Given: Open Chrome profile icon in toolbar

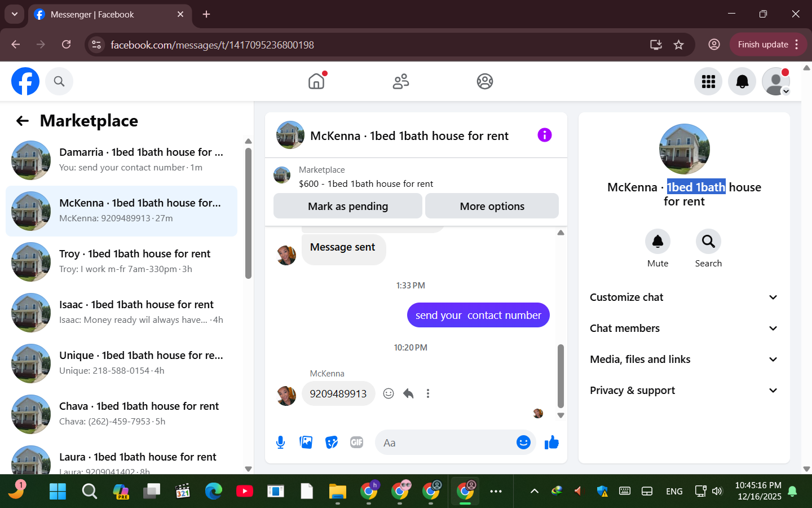Looking at the screenshot, I should [714, 45].
